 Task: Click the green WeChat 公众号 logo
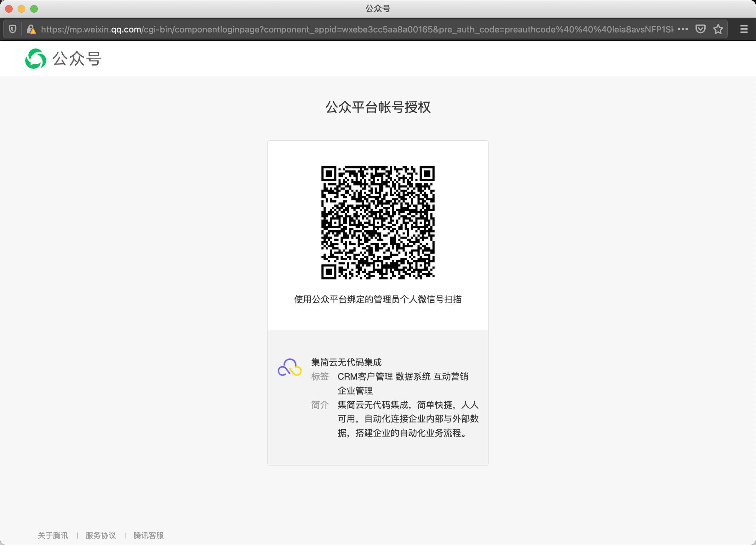(x=36, y=59)
